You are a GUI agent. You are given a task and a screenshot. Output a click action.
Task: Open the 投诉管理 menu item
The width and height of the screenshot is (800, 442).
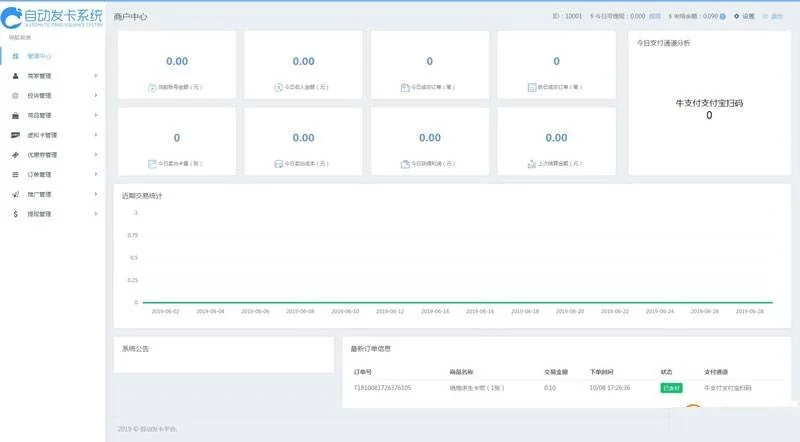click(x=39, y=96)
